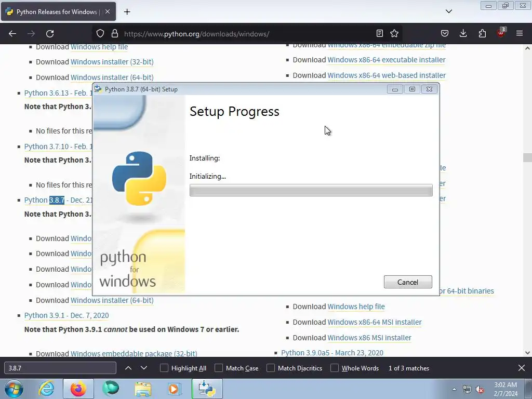Jump to previous find match

coord(128,368)
